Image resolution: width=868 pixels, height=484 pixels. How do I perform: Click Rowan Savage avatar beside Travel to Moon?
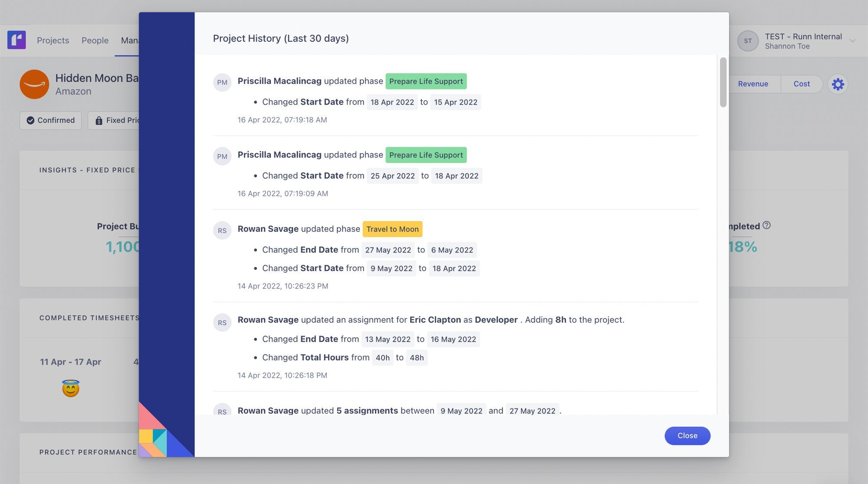coord(222,230)
